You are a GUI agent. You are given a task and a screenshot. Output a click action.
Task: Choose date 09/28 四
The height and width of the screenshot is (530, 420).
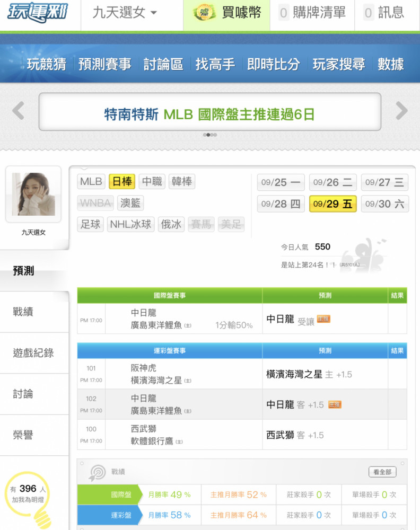(x=281, y=204)
